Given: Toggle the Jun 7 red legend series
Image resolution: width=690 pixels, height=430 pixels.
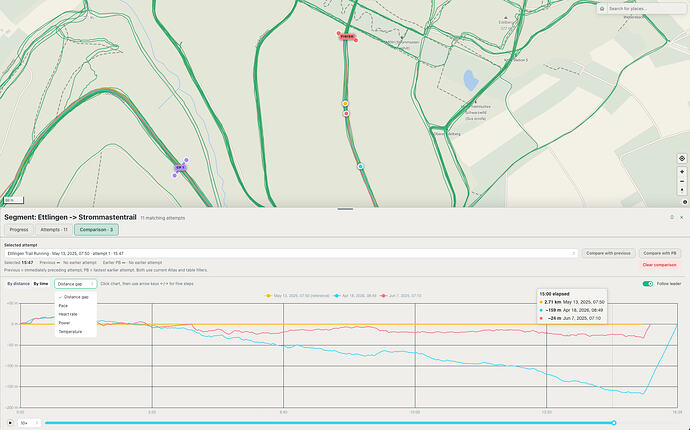Looking at the screenshot, I should coord(400,296).
